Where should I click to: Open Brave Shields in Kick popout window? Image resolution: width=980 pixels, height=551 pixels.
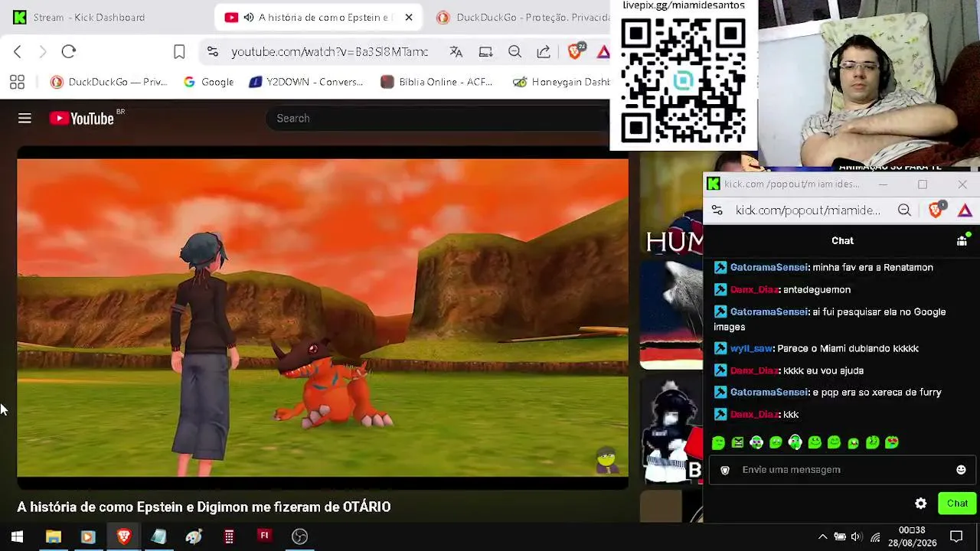[936, 210]
